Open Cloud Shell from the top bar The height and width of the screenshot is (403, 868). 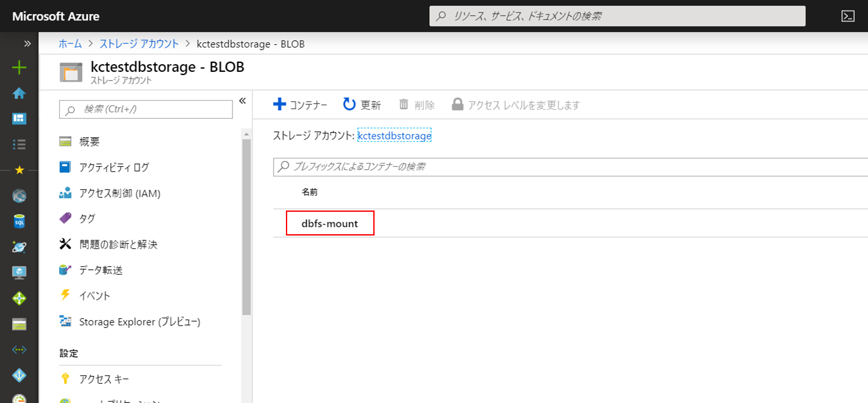[x=849, y=15]
